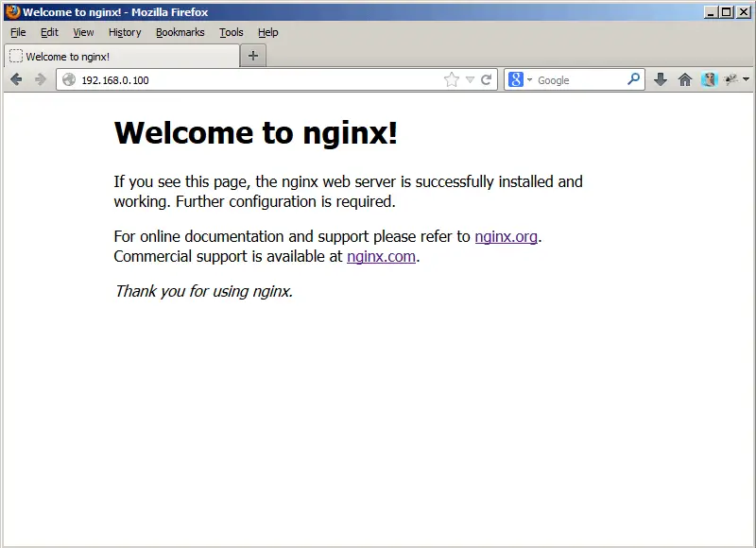Select the 'Welcome to nginx!' tab
The height and width of the screenshot is (548, 756).
122,56
